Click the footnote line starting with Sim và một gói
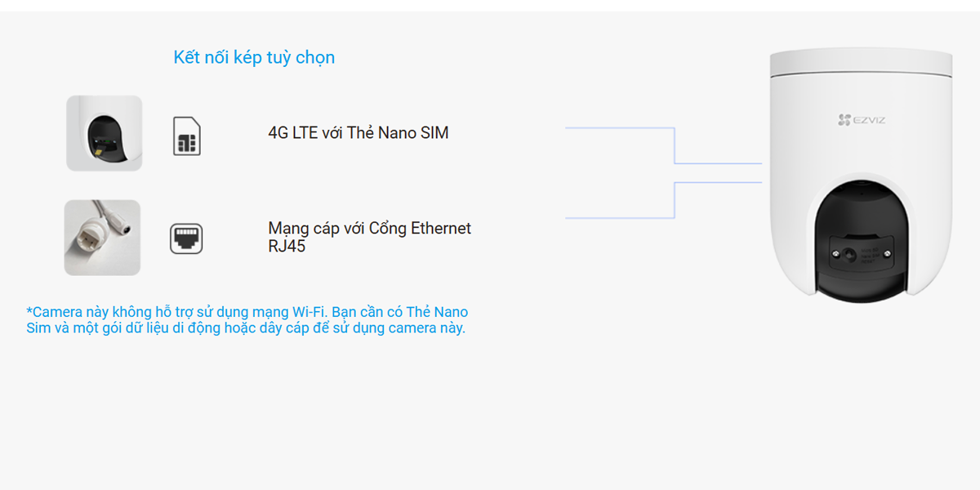The height and width of the screenshot is (490, 980). (x=246, y=328)
